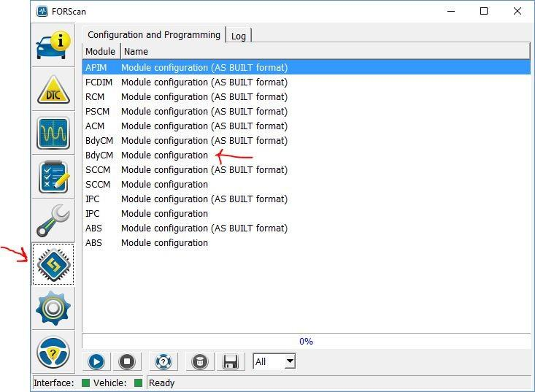Select ABS plain Module configuration row
This screenshot has width=535, height=392.
306,242
